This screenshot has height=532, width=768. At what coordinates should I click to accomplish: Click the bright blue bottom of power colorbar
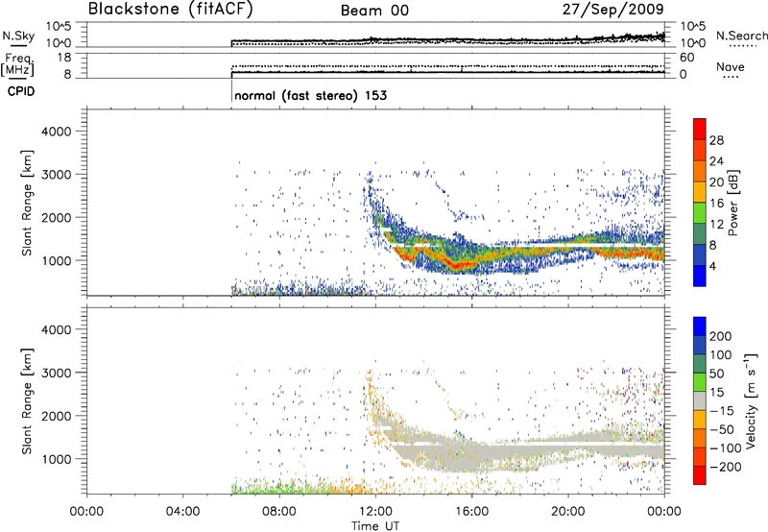[700, 276]
